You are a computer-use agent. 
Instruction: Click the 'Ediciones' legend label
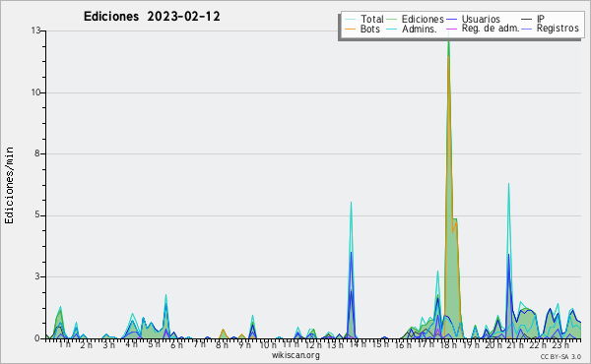[x=423, y=19]
